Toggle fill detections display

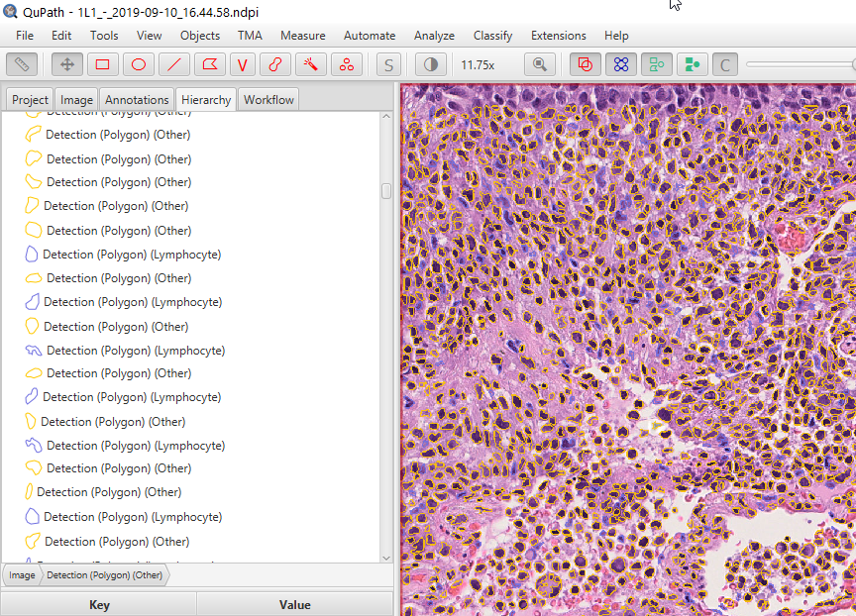click(691, 63)
